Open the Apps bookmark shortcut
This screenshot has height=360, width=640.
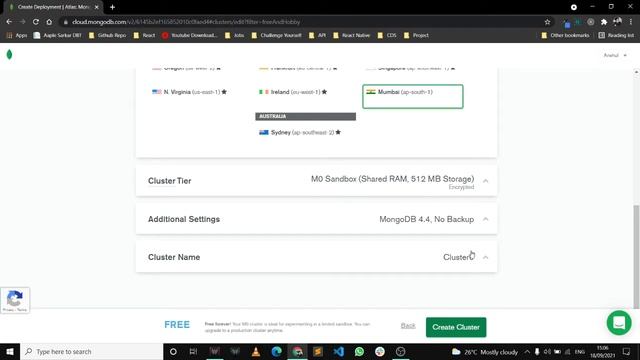point(17,36)
